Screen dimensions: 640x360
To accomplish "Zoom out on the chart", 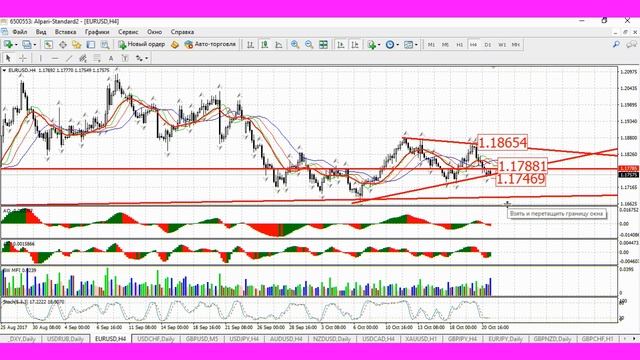I will (309, 44).
